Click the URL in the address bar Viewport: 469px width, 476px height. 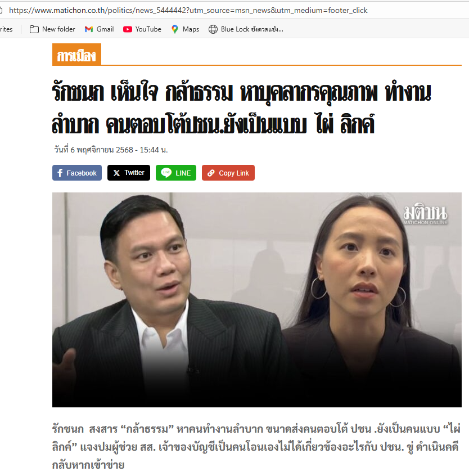(188, 10)
